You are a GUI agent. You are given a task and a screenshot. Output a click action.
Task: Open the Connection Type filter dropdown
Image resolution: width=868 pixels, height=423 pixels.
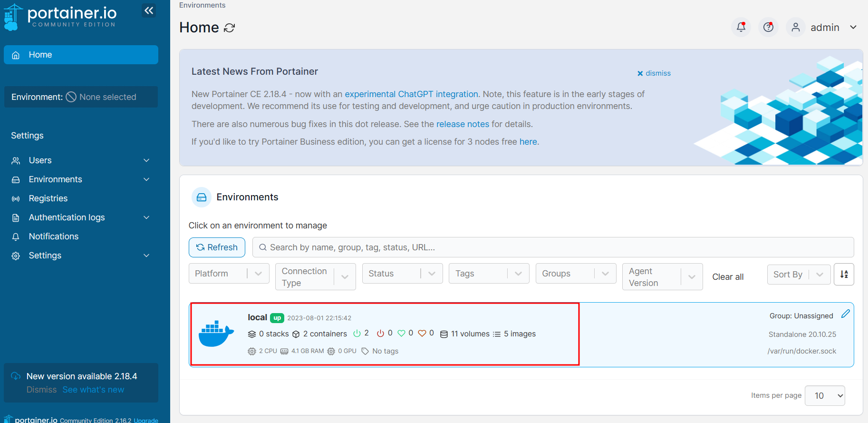click(316, 277)
